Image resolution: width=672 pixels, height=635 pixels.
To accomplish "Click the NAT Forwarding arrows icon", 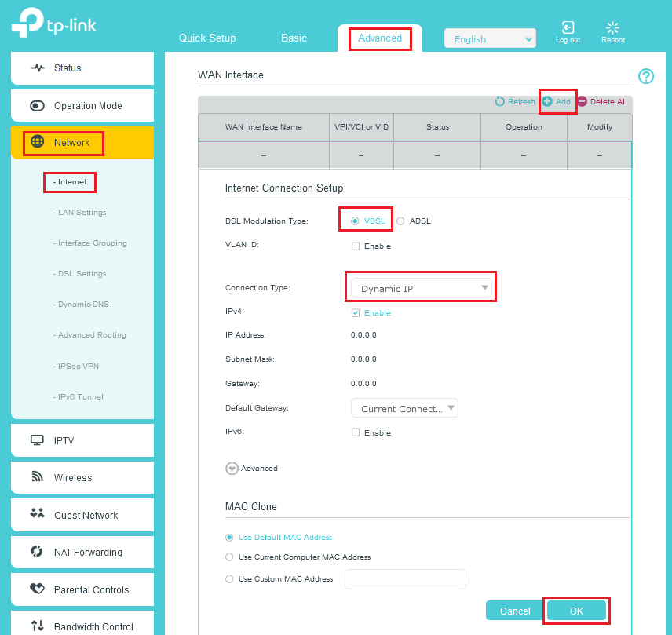I will click(x=37, y=551).
